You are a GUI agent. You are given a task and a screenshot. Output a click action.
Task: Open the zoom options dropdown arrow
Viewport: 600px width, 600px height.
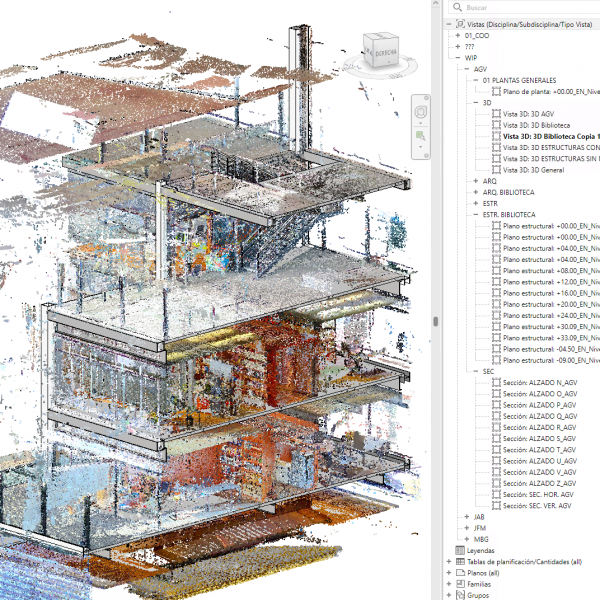tap(421, 149)
